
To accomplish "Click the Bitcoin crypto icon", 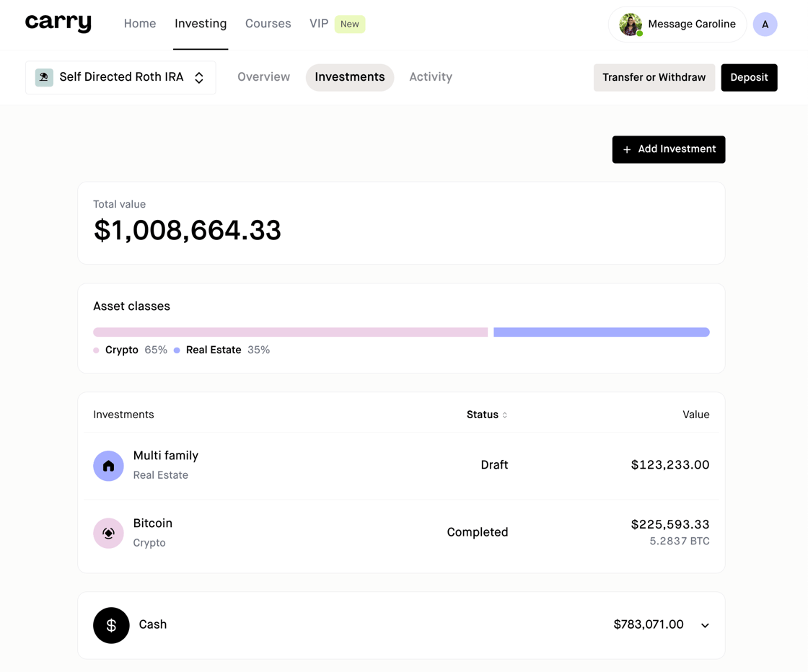I will coord(108,533).
